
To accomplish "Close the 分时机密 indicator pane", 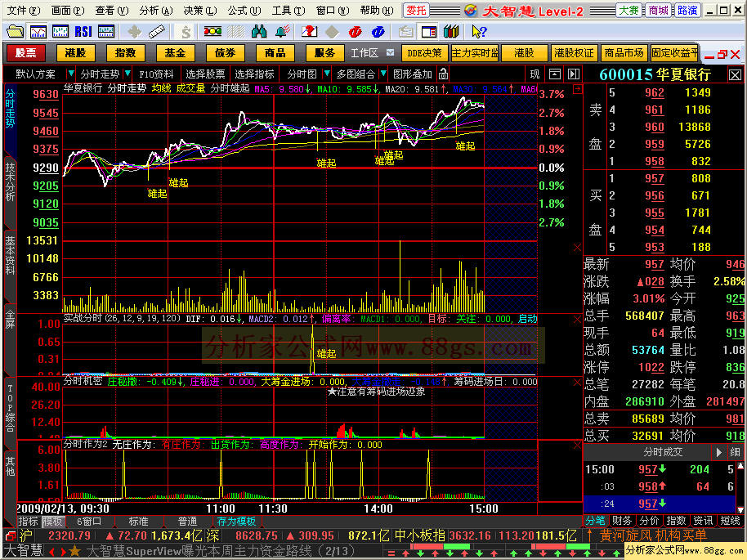I will point(577,383).
